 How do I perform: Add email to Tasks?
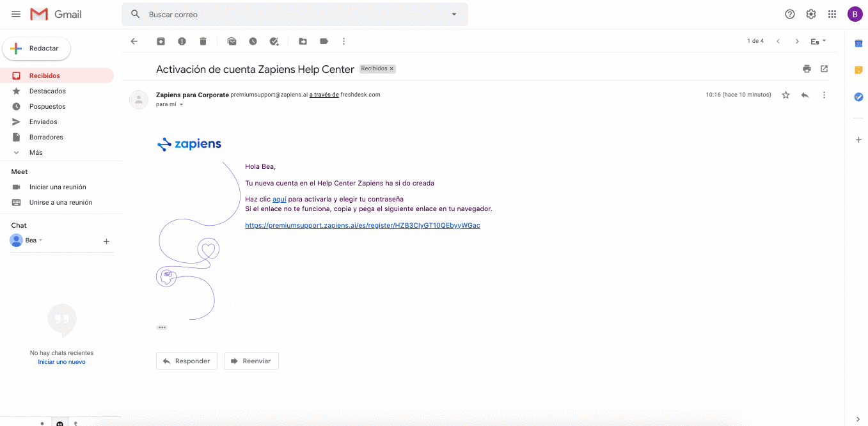click(274, 41)
